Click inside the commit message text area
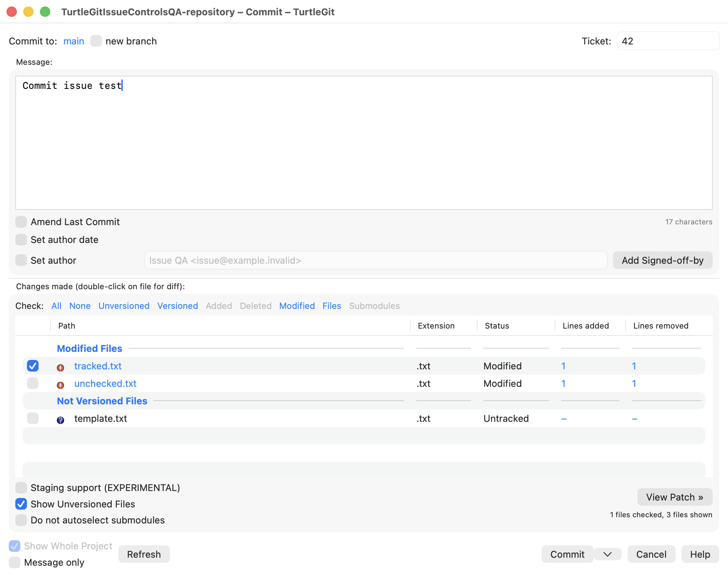The image size is (728, 577). pyautogui.click(x=364, y=143)
